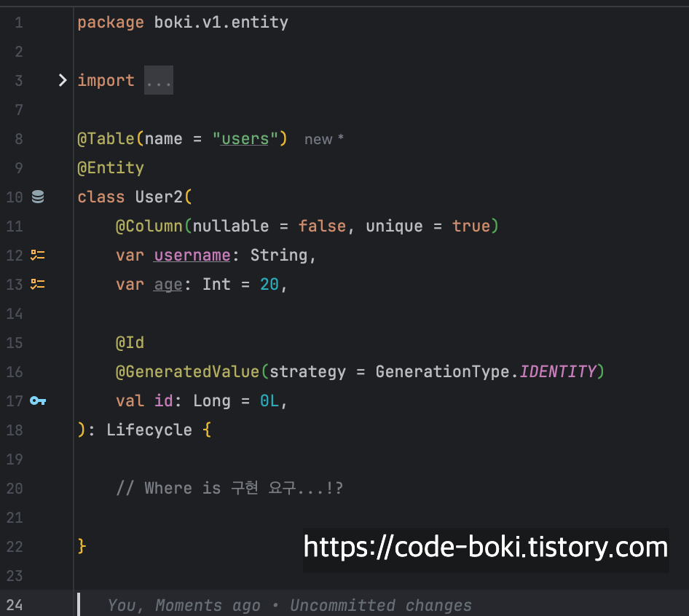Click the database entity gutter icon at line 10
This screenshot has width=689, height=616.
coord(38,197)
